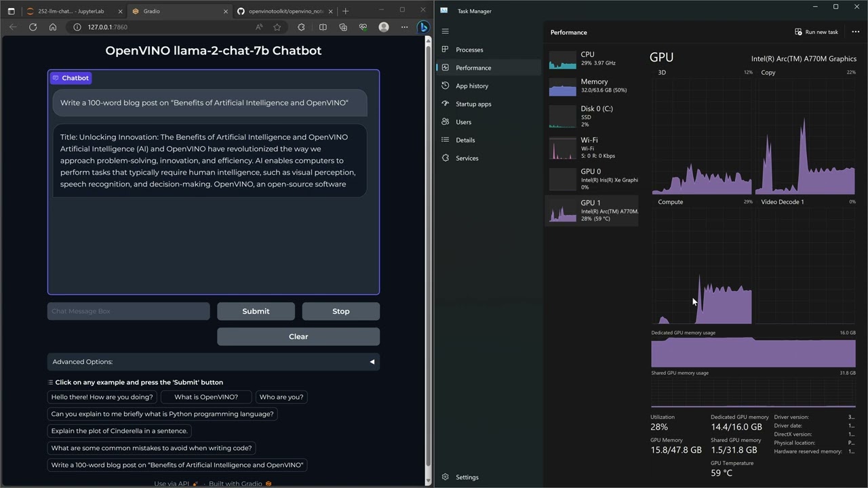The image size is (868, 488).
Task: Open the browser Extensions menu
Action: [x=301, y=27]
